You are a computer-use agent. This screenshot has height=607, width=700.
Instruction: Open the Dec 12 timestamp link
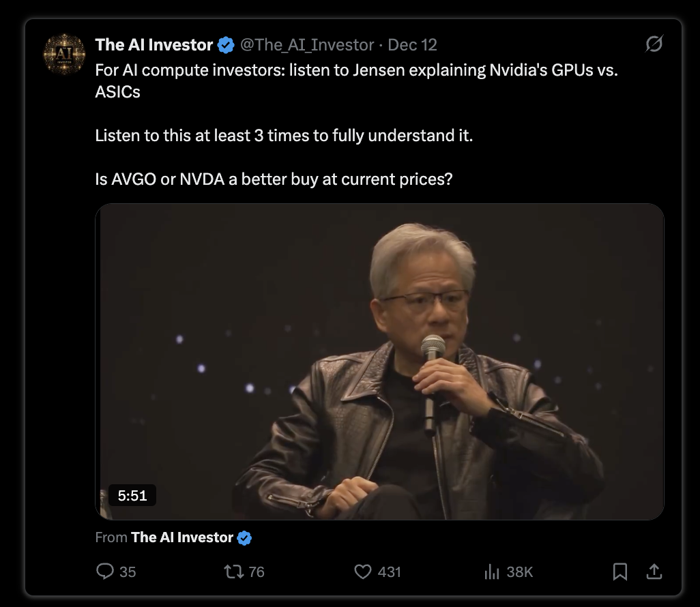[x=412, y=44]
